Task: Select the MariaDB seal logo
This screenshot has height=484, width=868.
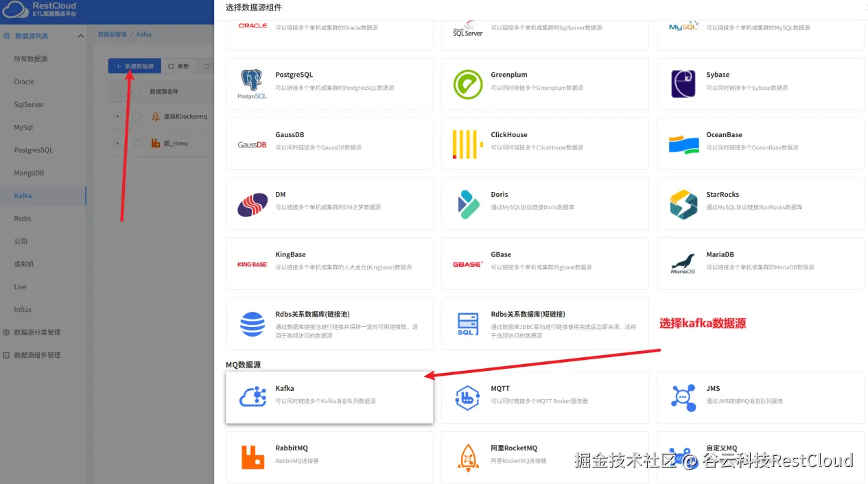Action: coord(683,264)
